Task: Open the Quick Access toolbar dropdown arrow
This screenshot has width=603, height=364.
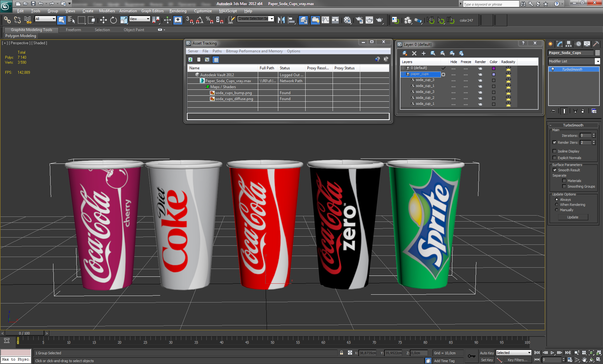Action: click(70, 4)
